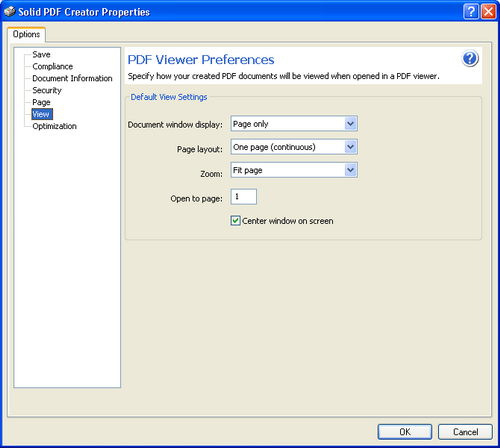Open Optimization settings
Image resolution: width=500 pixels, height=448 pixels.
click(55, 126)
